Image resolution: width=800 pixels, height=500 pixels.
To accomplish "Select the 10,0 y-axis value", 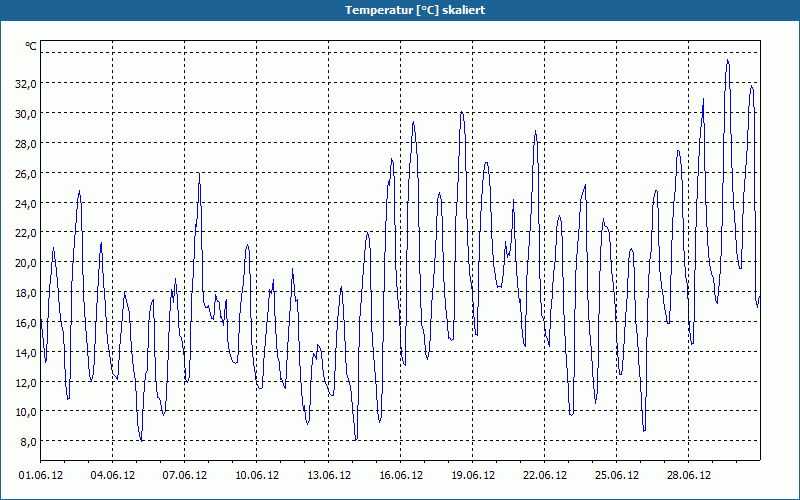I will (x=26, y=412).
